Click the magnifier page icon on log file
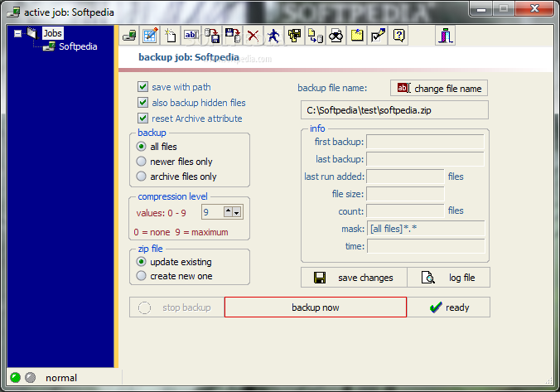 tap(427, 278)
